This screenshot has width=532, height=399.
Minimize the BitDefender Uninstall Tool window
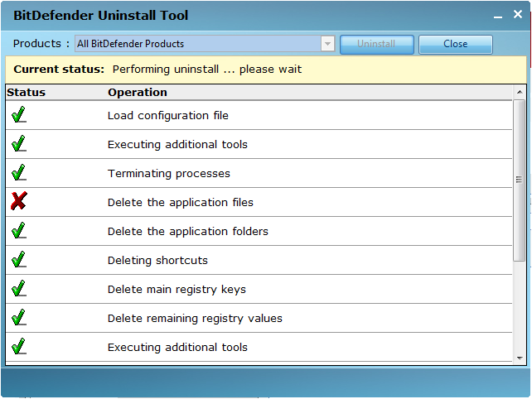[x=498, y=16]
